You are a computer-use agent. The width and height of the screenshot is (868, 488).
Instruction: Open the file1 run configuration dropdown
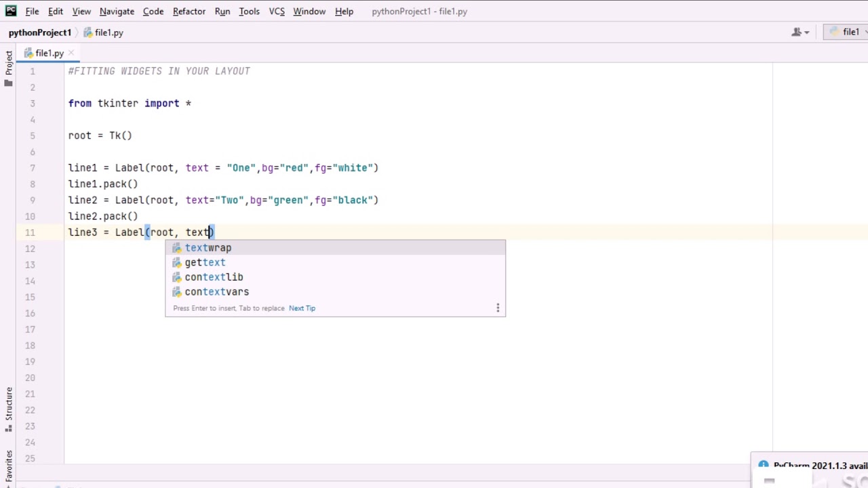pos(846,33)
